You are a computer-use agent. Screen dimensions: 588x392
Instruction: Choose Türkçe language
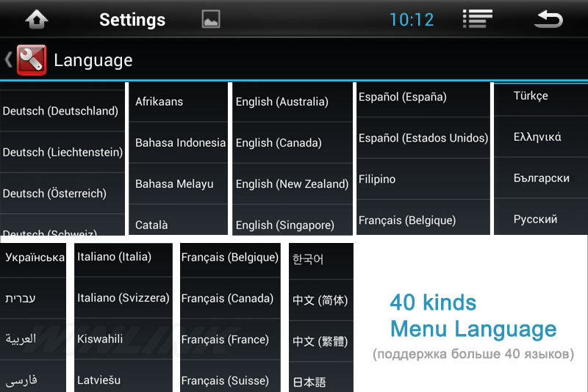[x=530, y=95]
